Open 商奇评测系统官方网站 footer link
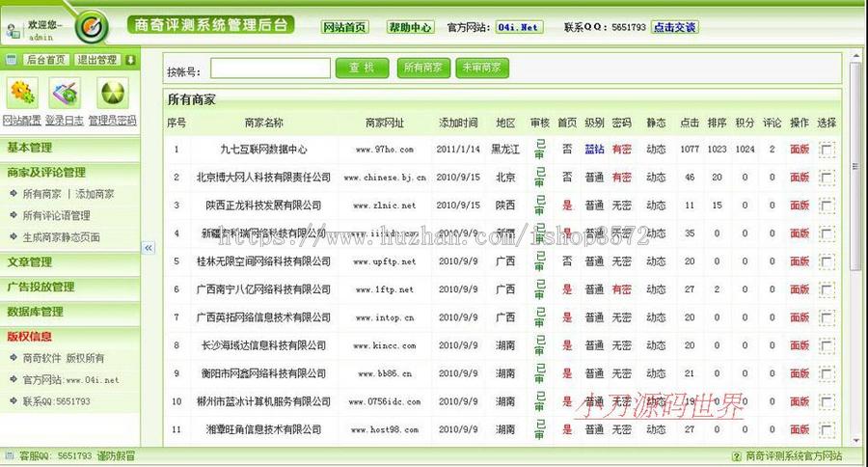The height and width of the screenshot is (467, 868). 794,456
